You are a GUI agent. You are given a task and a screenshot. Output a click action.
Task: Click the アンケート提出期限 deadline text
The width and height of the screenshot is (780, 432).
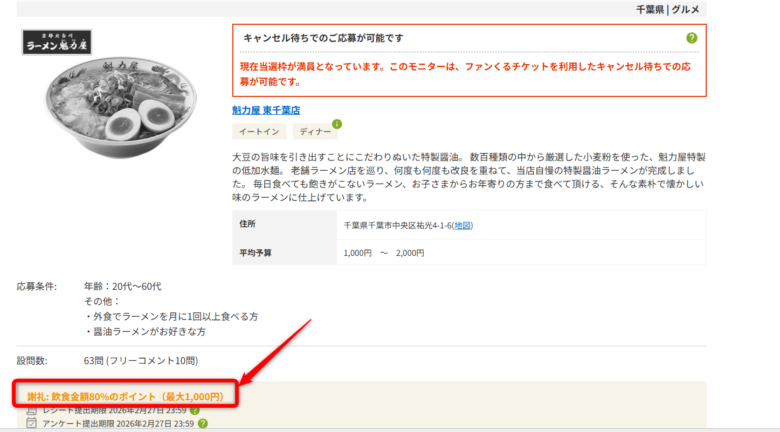point(118,424)
